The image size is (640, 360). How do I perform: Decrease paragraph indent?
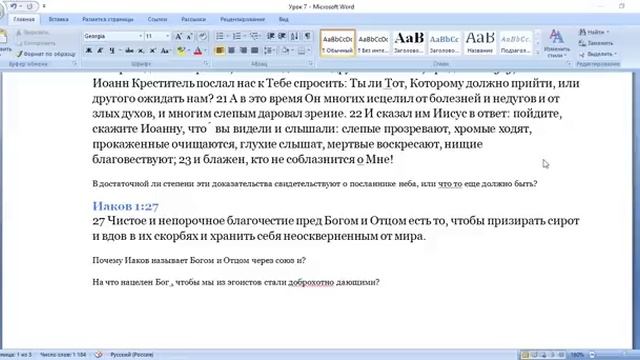[270, 36]
